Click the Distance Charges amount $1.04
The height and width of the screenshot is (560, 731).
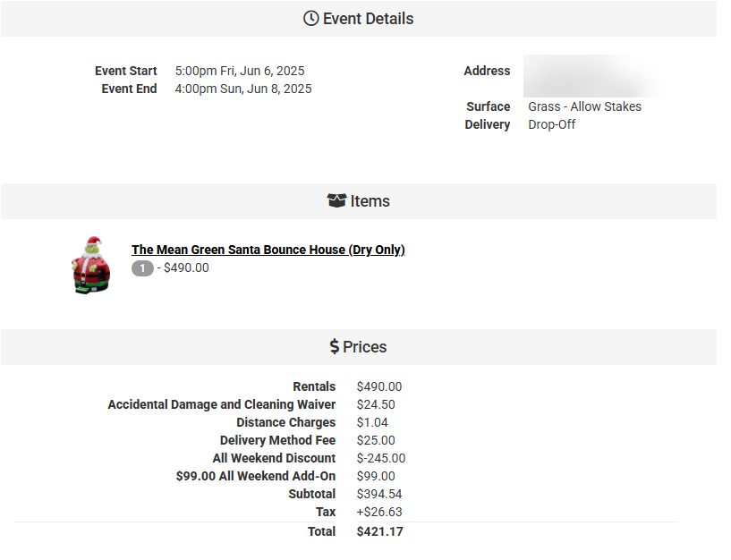372,422
